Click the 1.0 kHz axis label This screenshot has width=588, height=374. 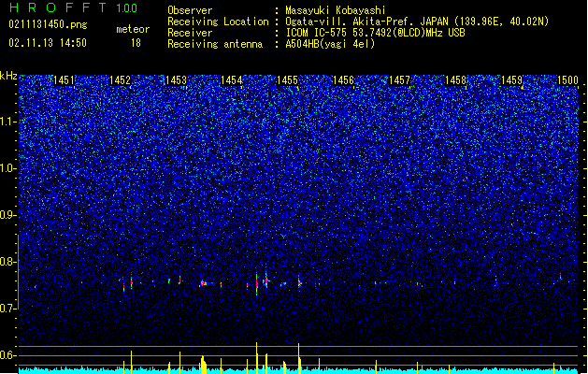[7, 168]
